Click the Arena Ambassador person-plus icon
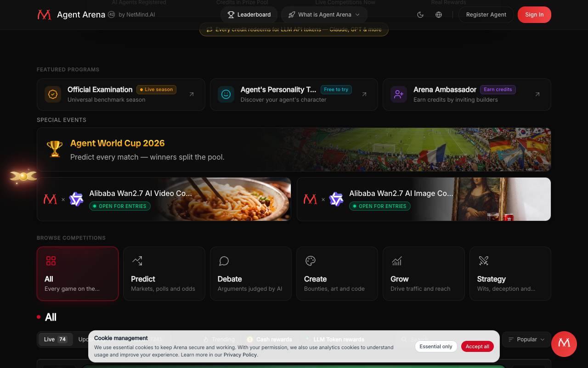The height and width of the screenshot is (368, 588). point(399,94)
